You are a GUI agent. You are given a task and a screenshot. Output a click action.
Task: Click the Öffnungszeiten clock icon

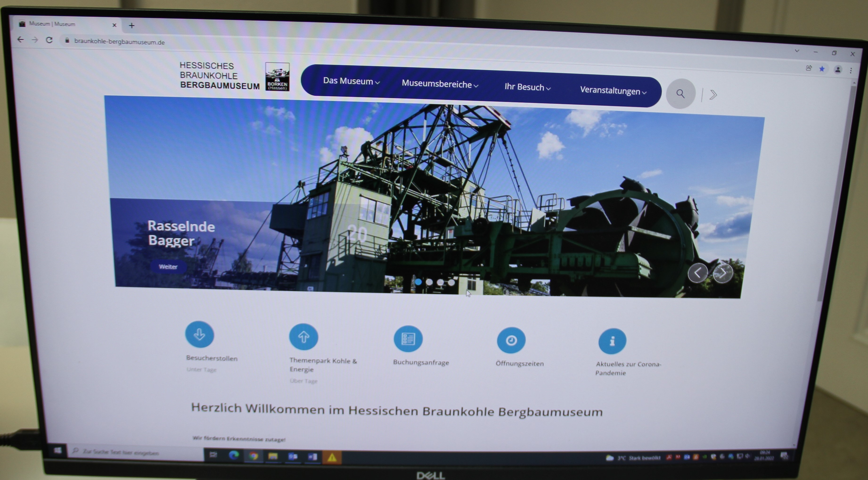[x=511, y=340]
